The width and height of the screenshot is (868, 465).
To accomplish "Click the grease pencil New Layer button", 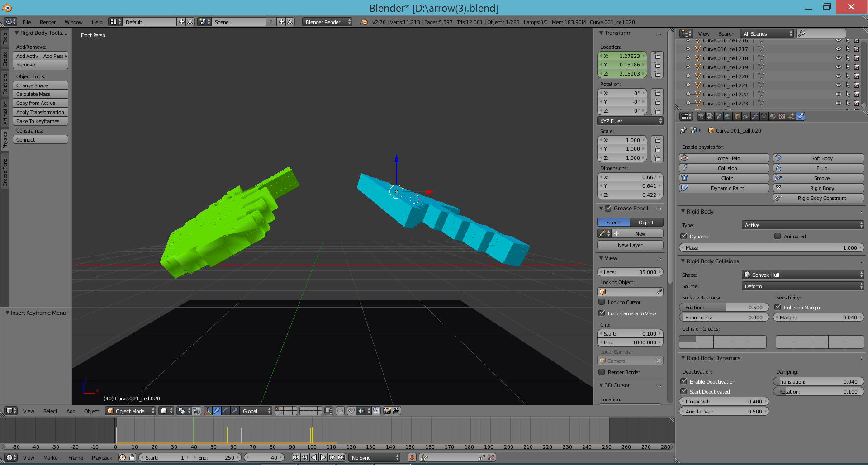I will (x=630, y=245).
